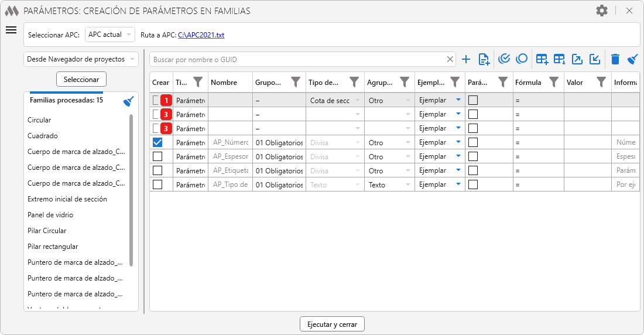Click the uncheck all rows icon

click(522, 59)
